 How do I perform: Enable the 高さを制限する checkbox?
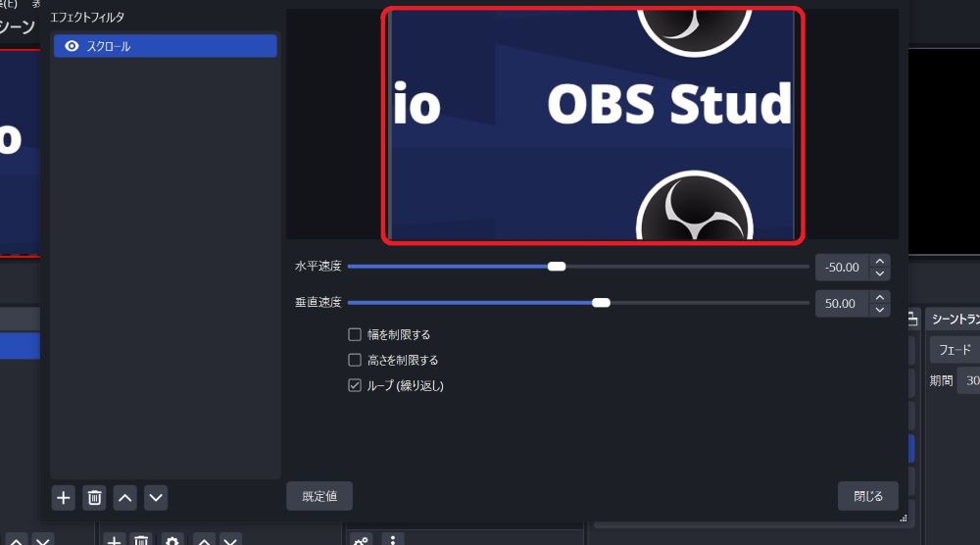click(355, 360)
